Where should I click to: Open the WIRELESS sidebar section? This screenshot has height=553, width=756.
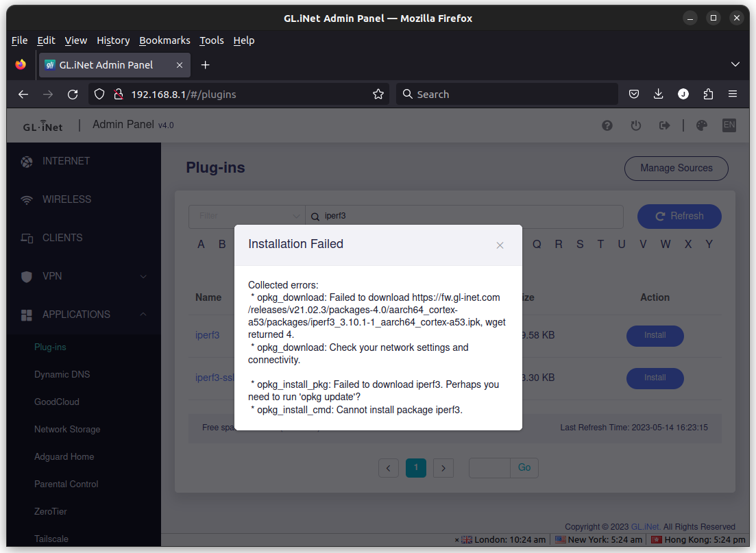point(84,199)
